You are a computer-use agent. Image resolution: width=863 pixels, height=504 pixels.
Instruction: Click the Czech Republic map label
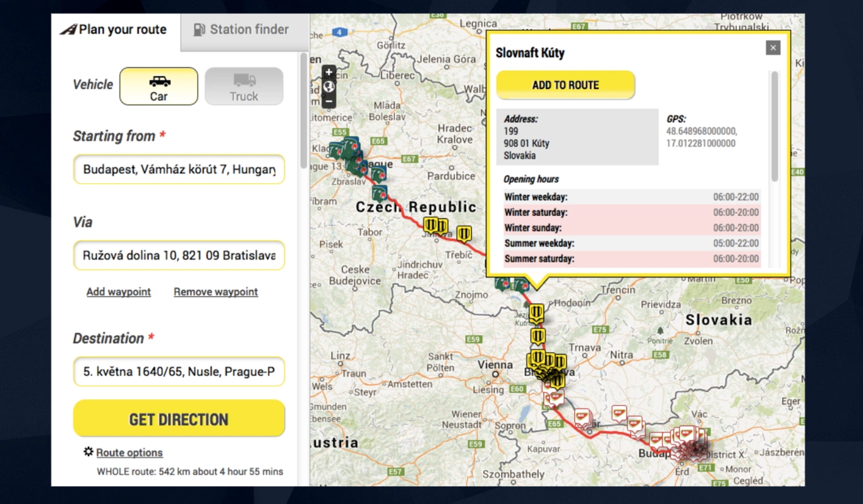click(416, 207)
